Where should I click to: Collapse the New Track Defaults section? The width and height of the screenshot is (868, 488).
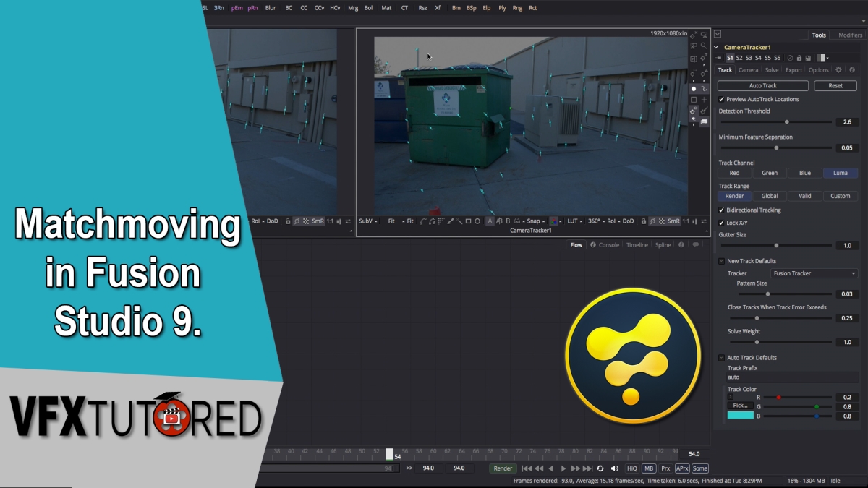[x=721, y=261]
